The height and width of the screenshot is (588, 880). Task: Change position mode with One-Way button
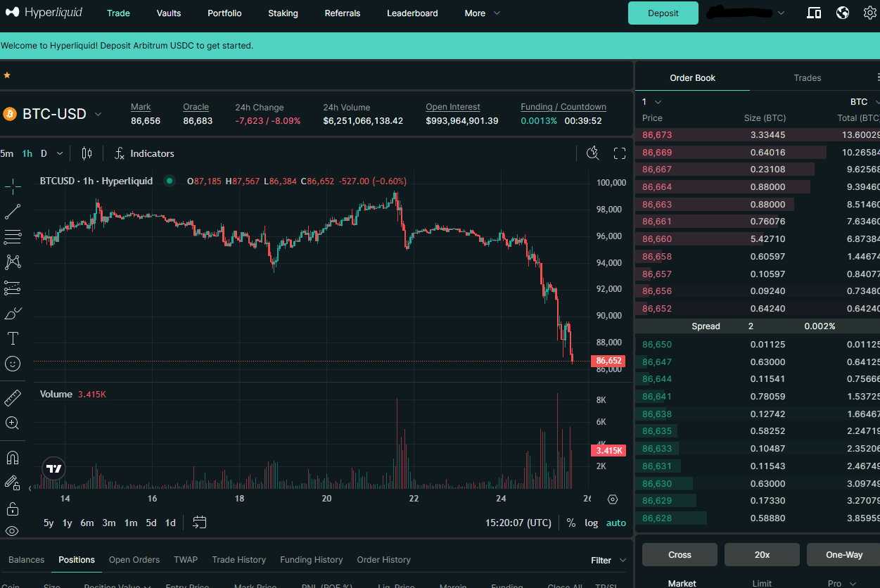tap(843, 555)
